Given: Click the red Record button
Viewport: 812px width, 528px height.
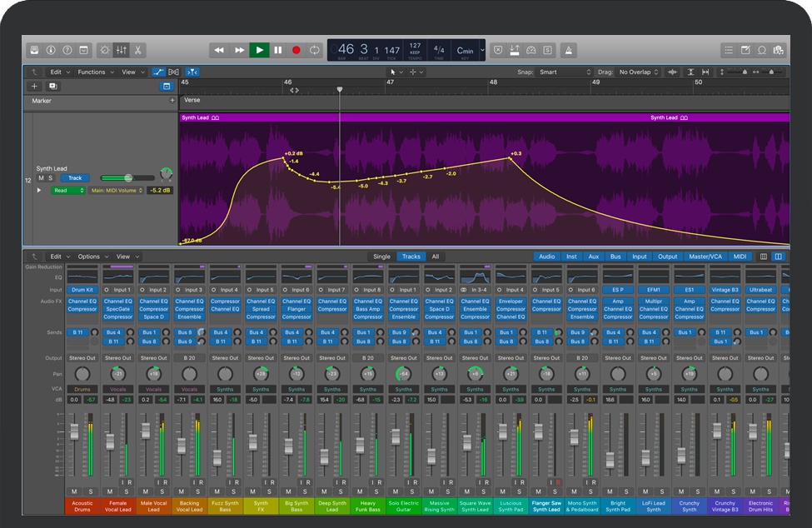Looking at the screenshot, I should [296, 50].
